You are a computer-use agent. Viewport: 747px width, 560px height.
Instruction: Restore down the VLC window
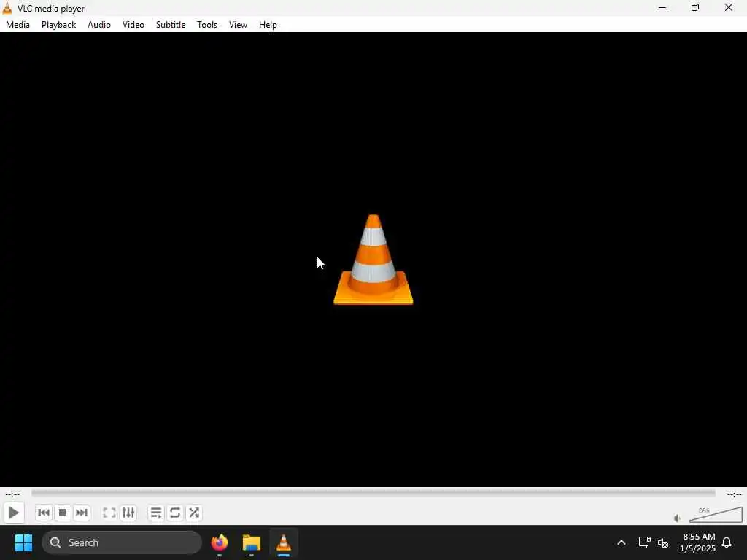click(x=695, y=7)
